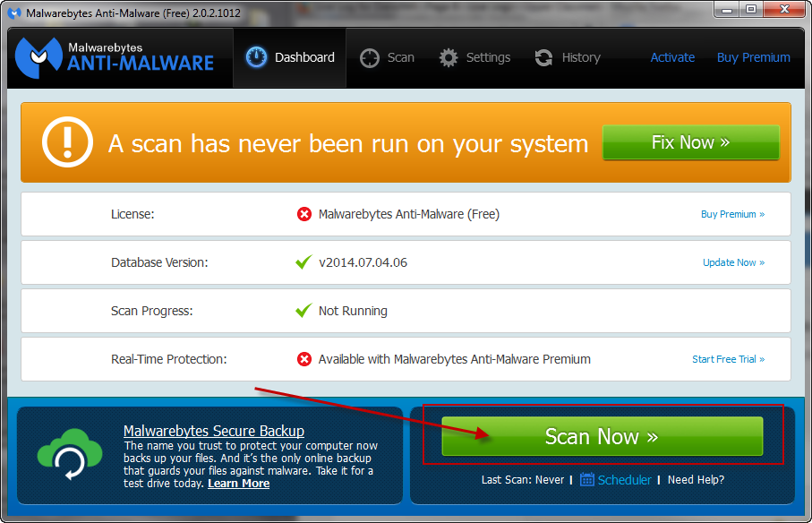
Task: Click the Dashboard gauge icon
Action: click(256, 57)
